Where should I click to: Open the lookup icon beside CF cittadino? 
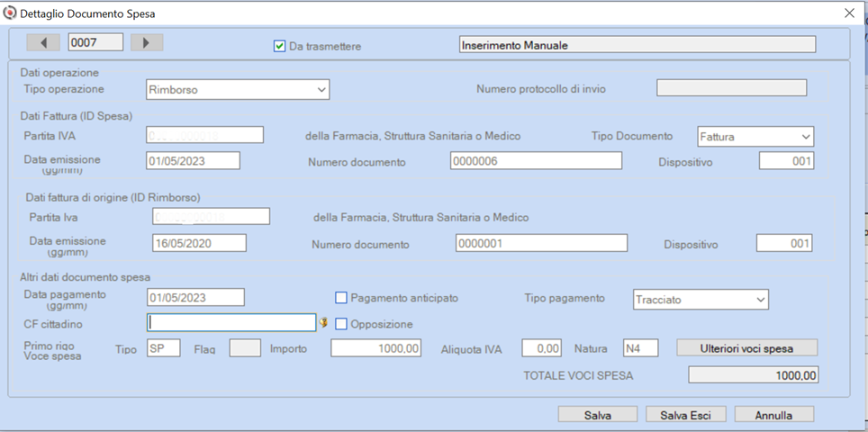324,322
